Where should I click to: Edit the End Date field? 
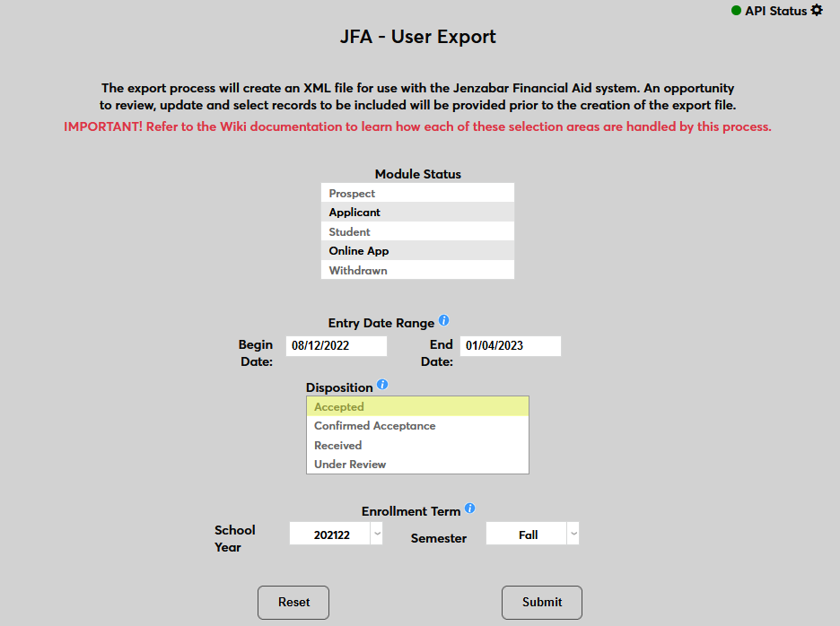[510, 345]
